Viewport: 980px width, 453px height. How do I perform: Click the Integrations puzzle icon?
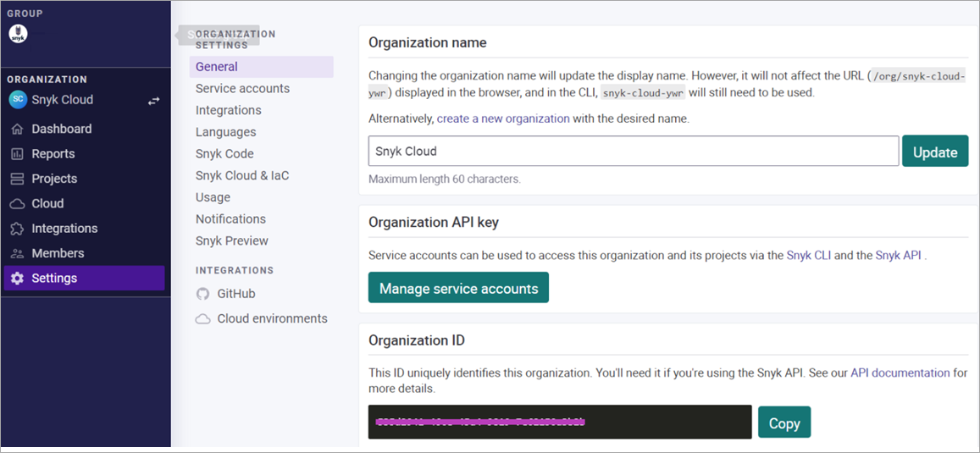(17, 229)
